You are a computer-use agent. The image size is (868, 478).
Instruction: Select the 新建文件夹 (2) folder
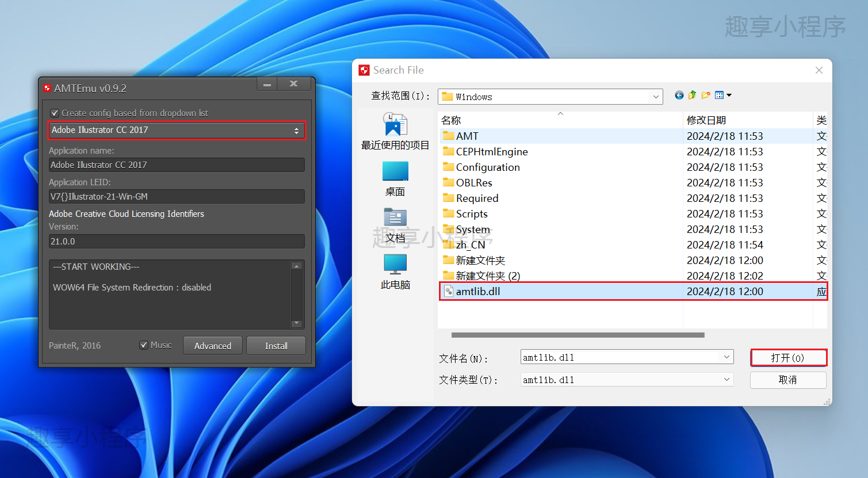[x=481, y=276]
